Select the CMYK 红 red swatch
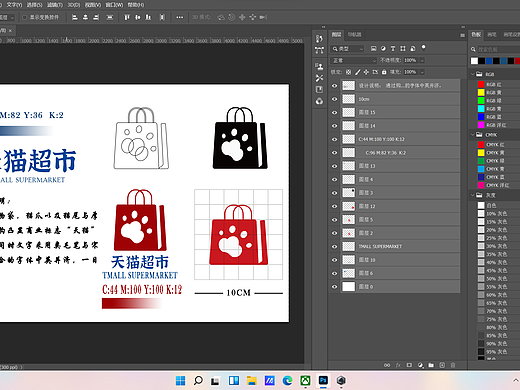This screenshot has height=390, width=520. (481, 144)
